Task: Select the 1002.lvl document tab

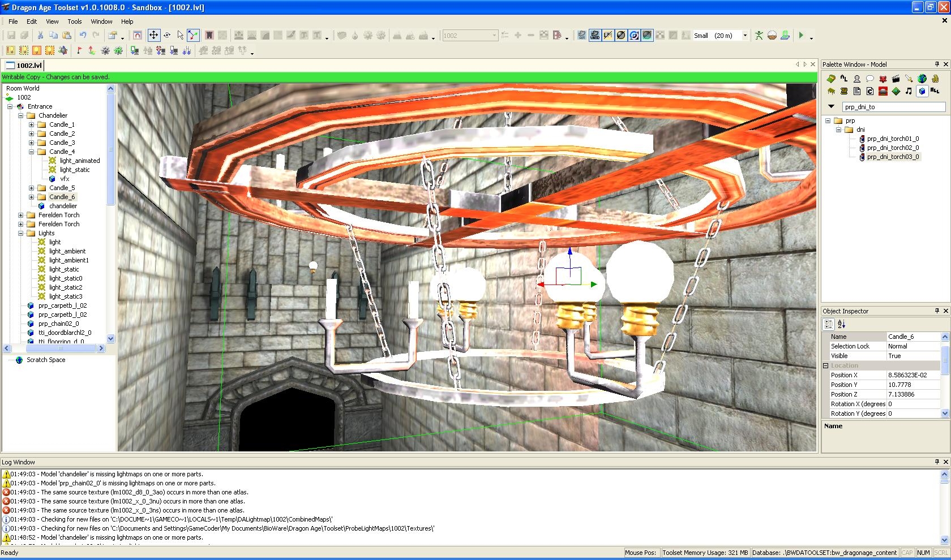Action: pos(24,65)
